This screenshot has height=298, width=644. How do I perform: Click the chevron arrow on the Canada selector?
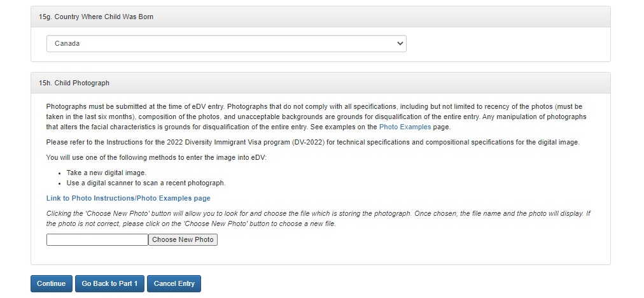[x=400, y=43]
